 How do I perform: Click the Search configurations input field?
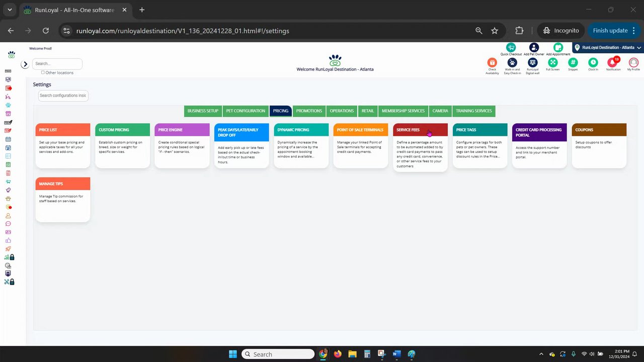(x=63, y=96)
